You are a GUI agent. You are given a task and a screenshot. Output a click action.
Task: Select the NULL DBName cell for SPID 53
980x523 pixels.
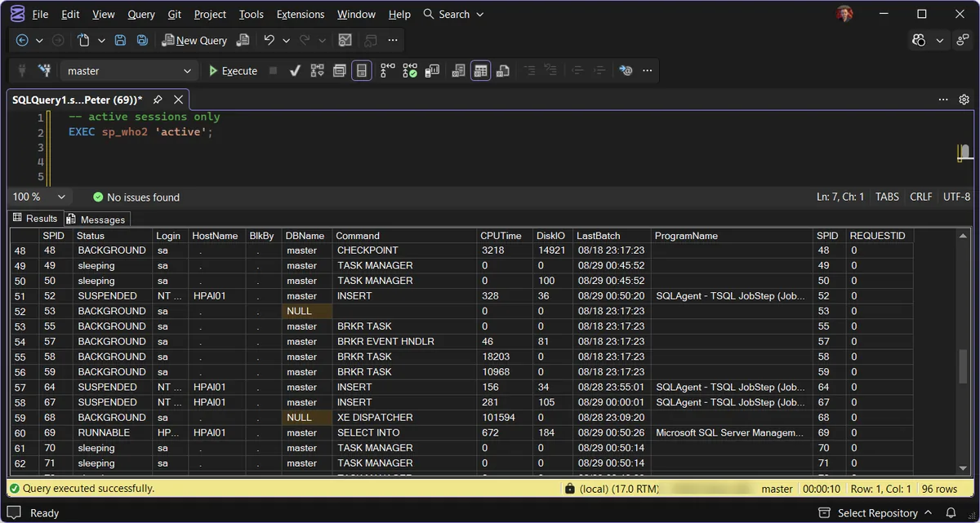click(x=306, y=311)
